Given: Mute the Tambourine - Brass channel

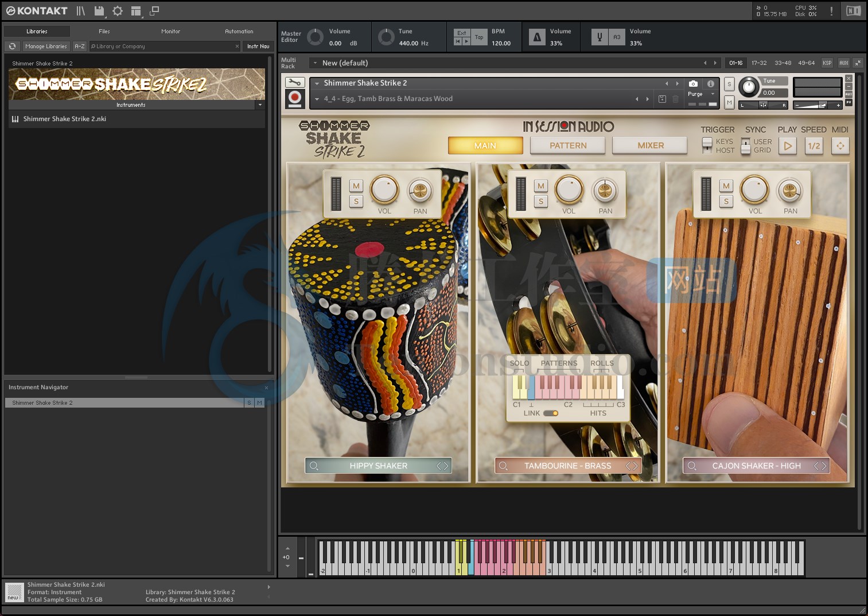Looking at the screenshot, I should click(x=541, y=186).
